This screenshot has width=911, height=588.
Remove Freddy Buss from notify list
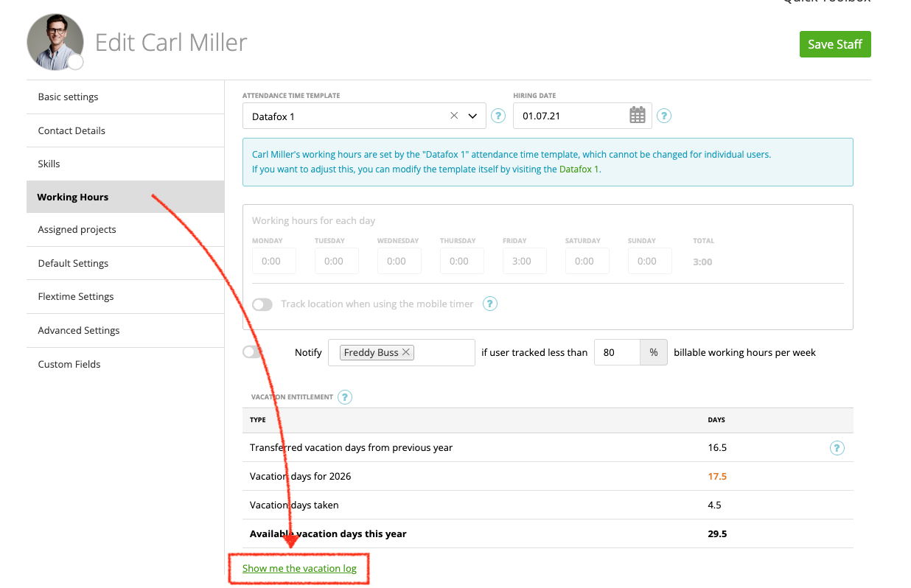point(406,352)
